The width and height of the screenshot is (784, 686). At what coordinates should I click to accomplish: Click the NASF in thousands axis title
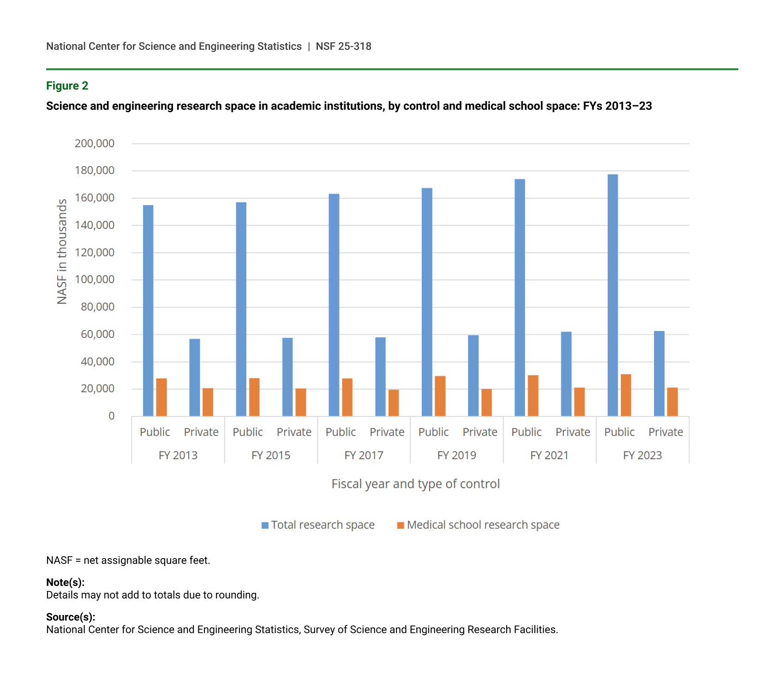62,252
